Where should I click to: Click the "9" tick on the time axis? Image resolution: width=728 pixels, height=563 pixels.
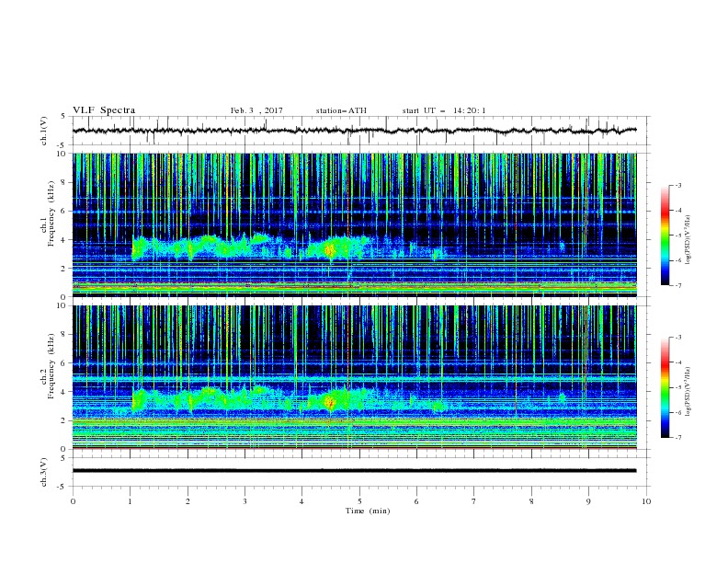click(588, 501)
